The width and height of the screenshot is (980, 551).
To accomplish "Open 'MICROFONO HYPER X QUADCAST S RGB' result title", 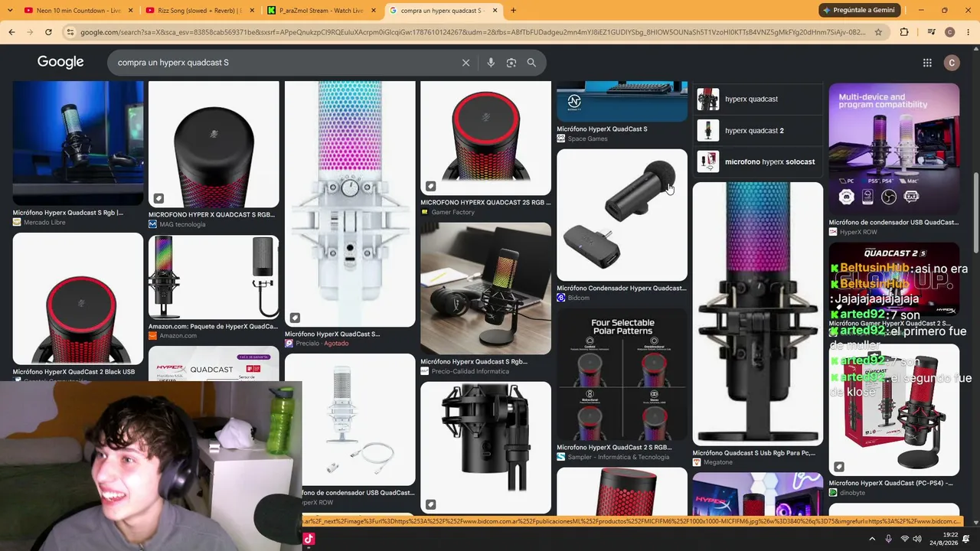I will 211,215.
